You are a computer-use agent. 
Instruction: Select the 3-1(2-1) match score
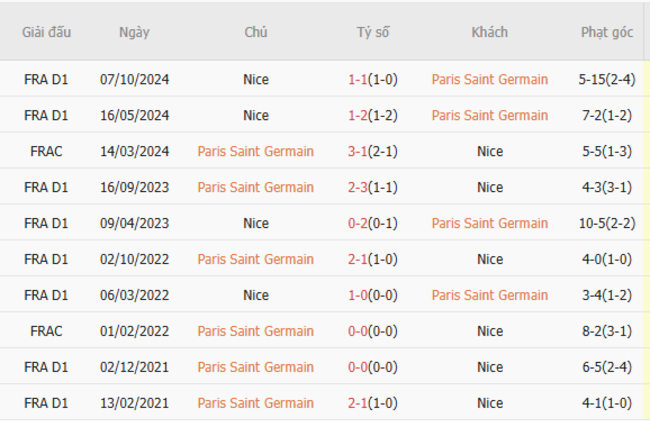pos(372,152)
